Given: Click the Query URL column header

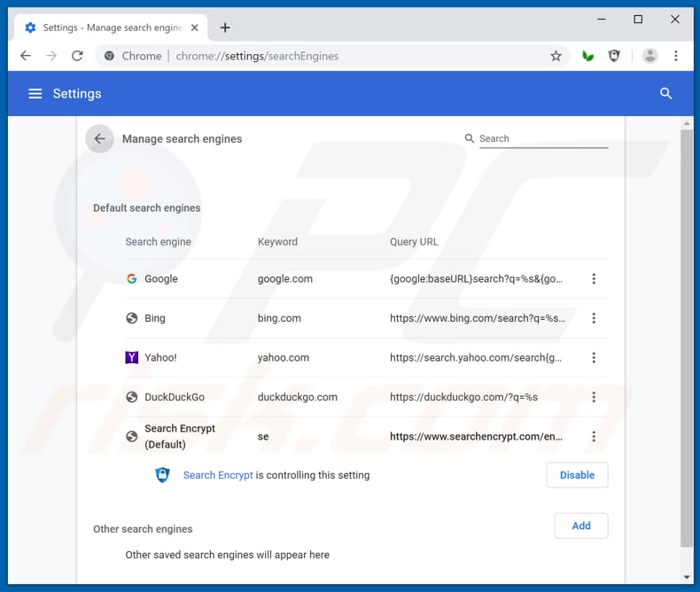Looking at the screenshot, I should [x=414, y=242].
